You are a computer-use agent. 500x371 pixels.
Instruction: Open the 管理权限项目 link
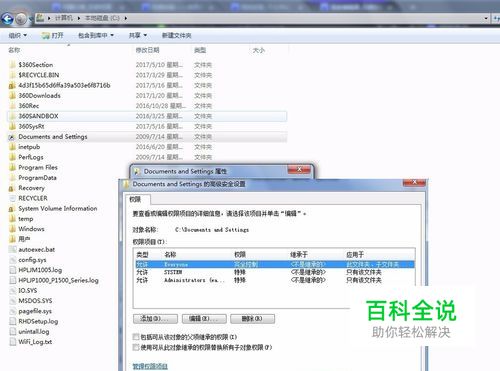point(150,366)
